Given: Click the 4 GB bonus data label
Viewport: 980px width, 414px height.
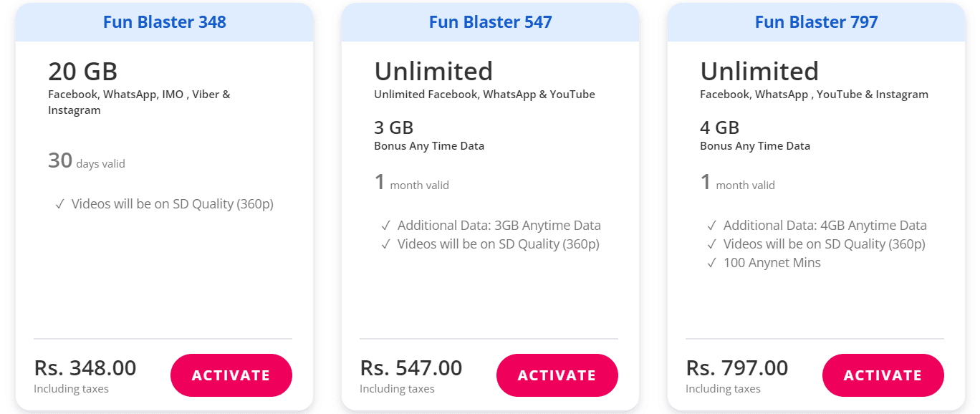Looking at the screenshot, I should pyautogui.click(x=719, y=127).
